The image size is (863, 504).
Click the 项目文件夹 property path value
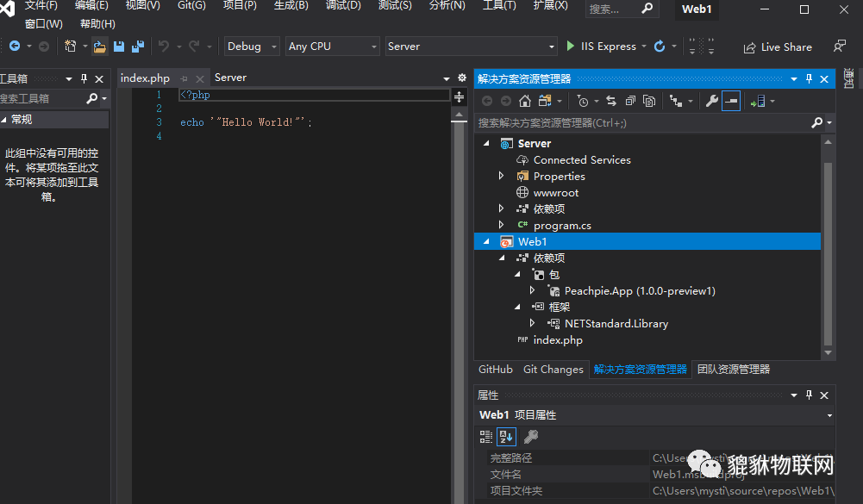coord(743,490)
